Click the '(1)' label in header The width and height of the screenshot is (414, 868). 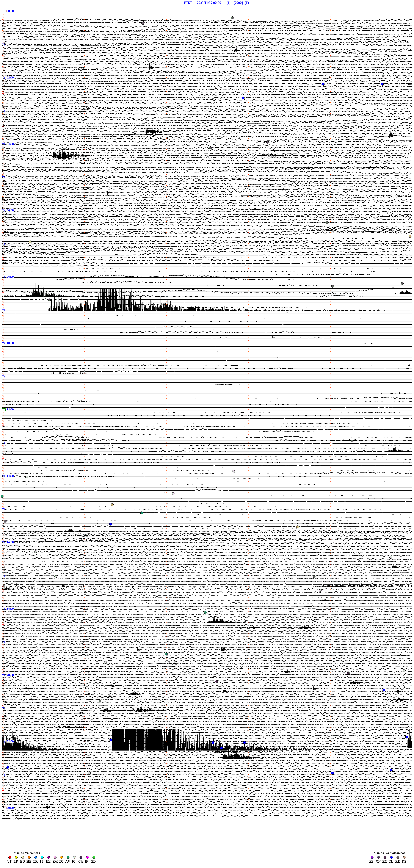click(228, 3)
